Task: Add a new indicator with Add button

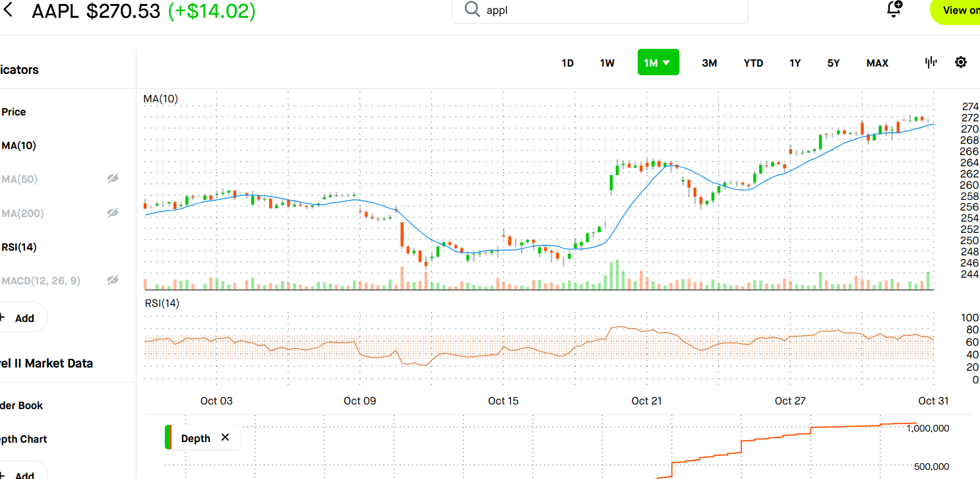Action: 20,317
